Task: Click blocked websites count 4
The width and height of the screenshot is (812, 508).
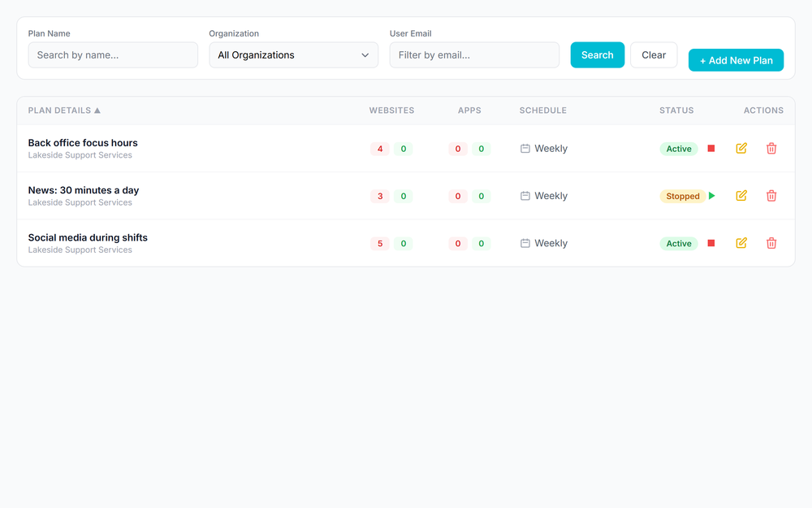Action: pyautogui.click(x=379, y=149)
